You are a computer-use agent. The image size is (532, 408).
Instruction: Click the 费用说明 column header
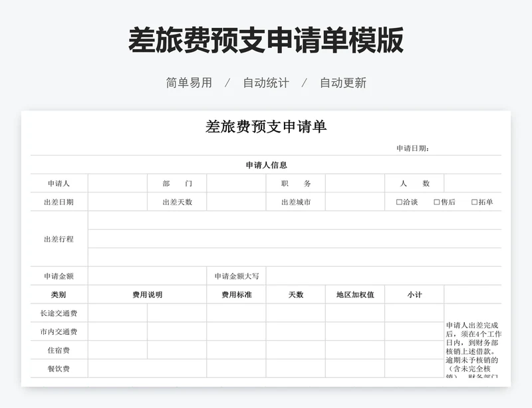(147, 295)
